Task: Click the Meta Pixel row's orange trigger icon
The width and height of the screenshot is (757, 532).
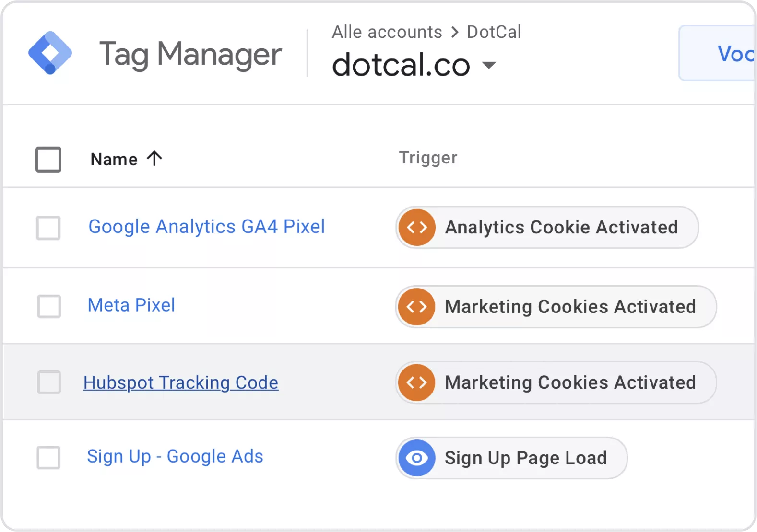Action: pyautogui.click(x=417, y=307)
